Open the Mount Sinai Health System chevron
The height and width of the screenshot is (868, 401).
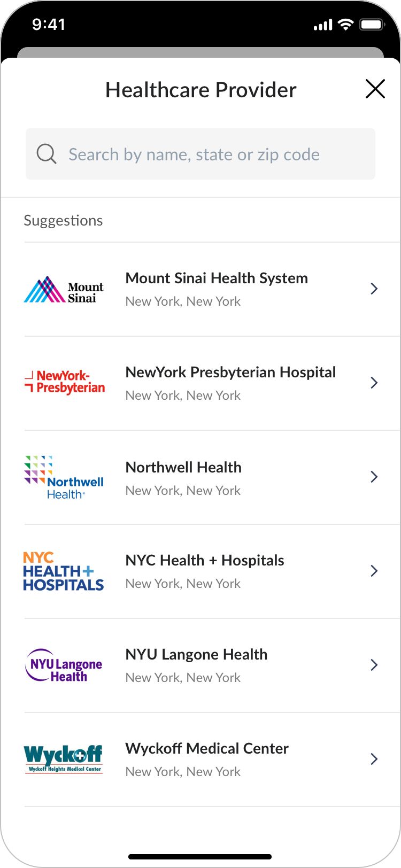pyautogui.click(x=374, y=289)
